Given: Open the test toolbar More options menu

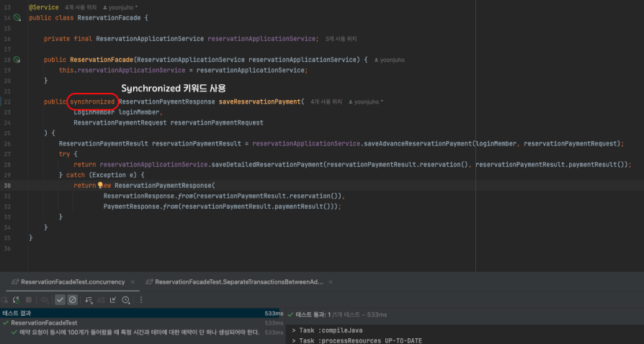Looking at the screenshot, I should pyautogui.click(x=141, y=300).
